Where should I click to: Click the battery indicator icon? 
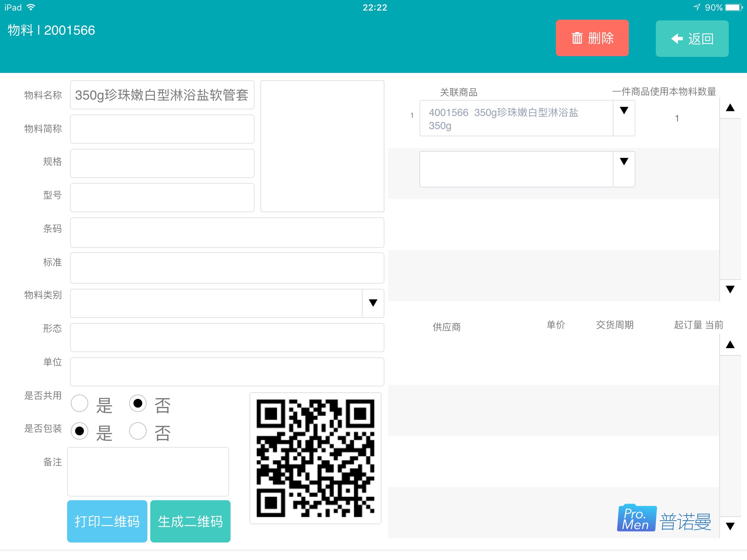[x=734, y=7]
